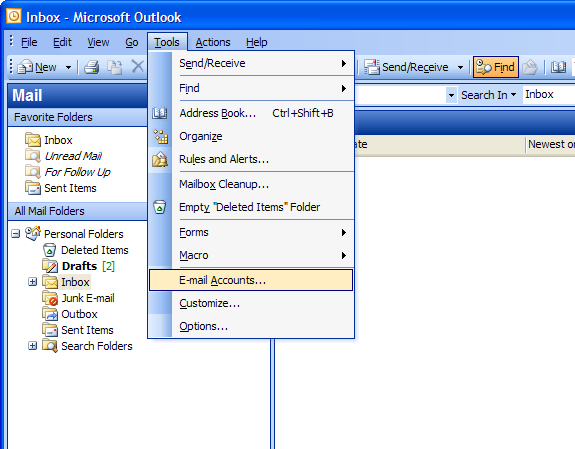Image resolution: width=575 pixels, height=449 pixels.
Task: Open the View menu
Action: pyautogui.click(x=98, y=42)
